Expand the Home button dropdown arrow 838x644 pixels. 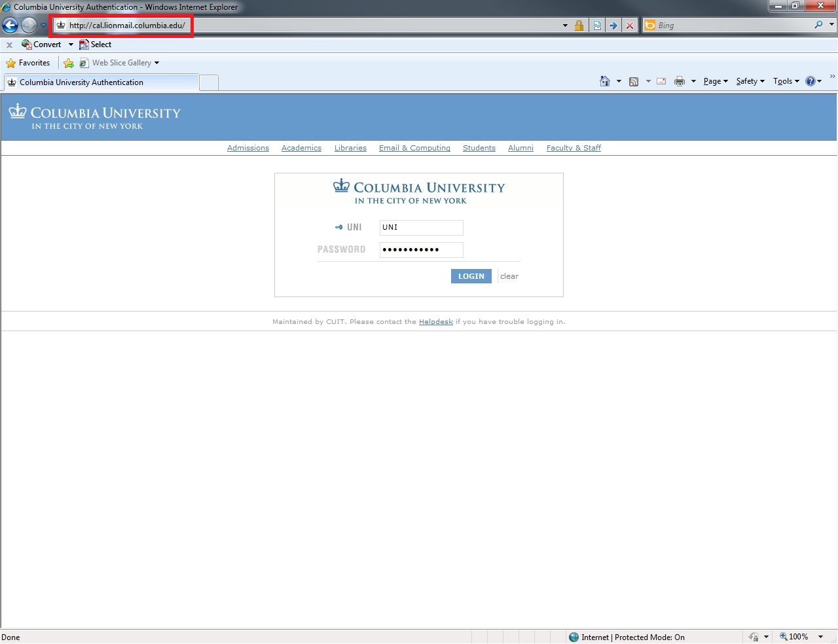tap(619, 81)
